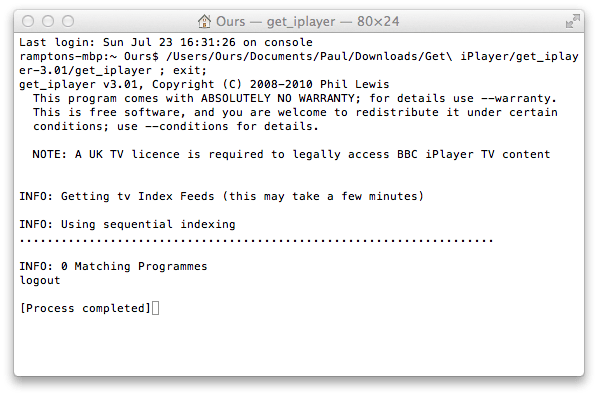Zoom the Terminal window using third button
This screenshot has height=396, width=598.
[68, 21]
